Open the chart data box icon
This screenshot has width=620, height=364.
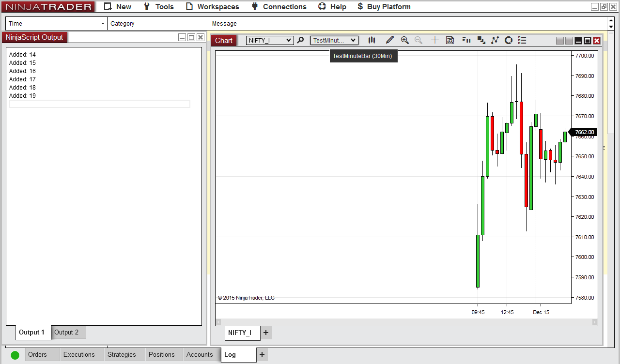pyautogui.click(x=450, y=40)
